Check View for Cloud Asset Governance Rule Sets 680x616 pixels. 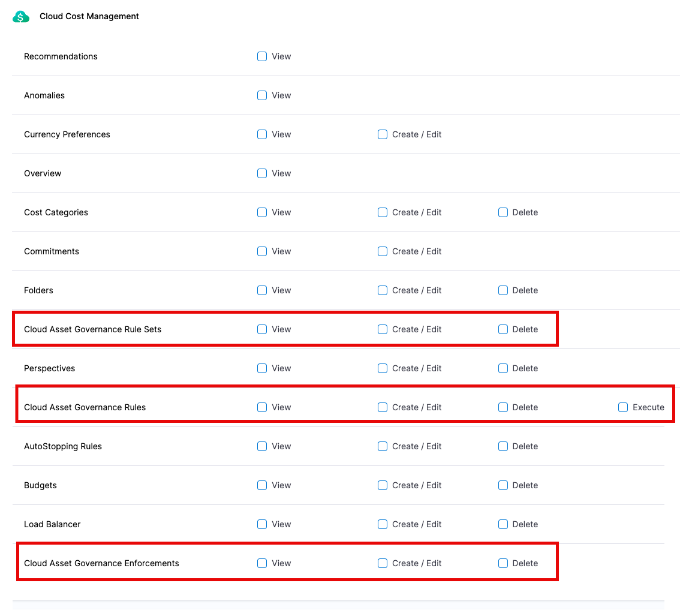tap(262, 329)
